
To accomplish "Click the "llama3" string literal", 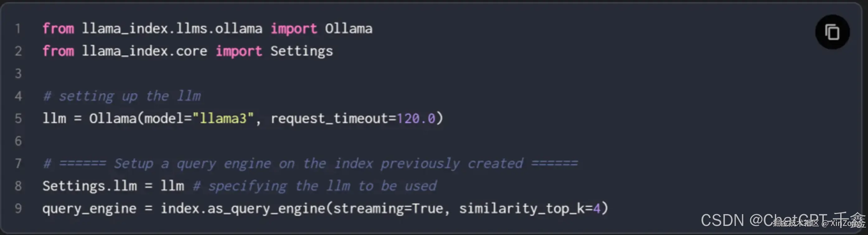I will pyautogui.click(x=223, y=118).
